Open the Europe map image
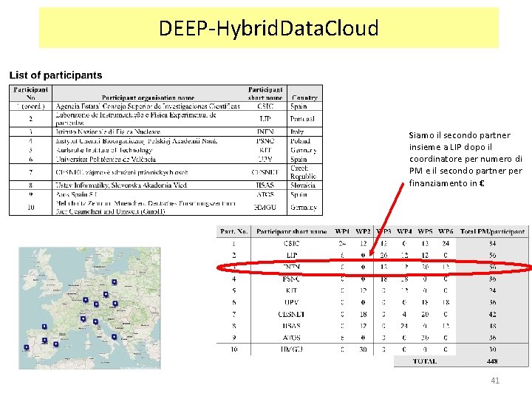Image resolution: width=532 pixels, height=399 pixels. [x=89, y=308]
